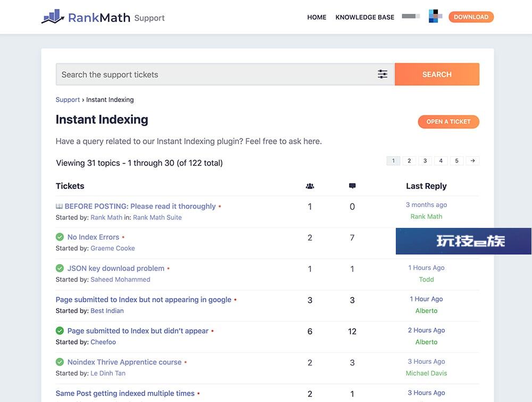Click the 1 Hour Ago reply link

coord(427,299)
